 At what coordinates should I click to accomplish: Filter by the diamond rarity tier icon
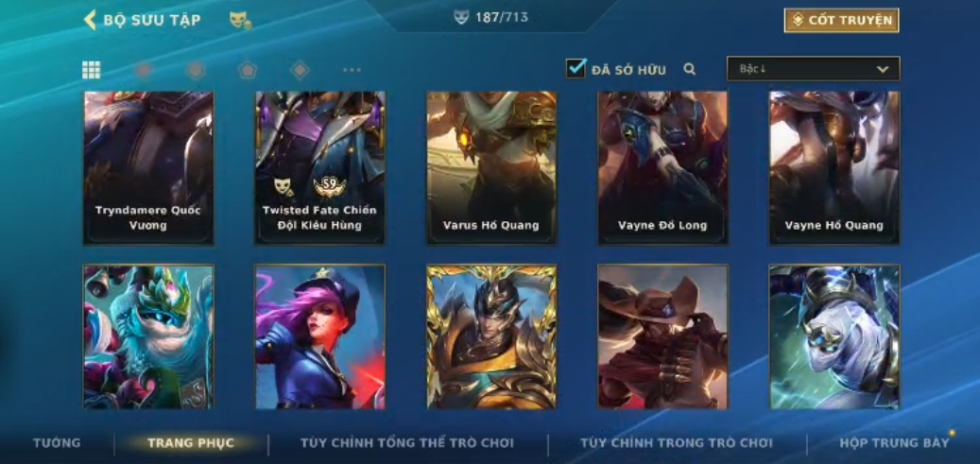[300, 70]
